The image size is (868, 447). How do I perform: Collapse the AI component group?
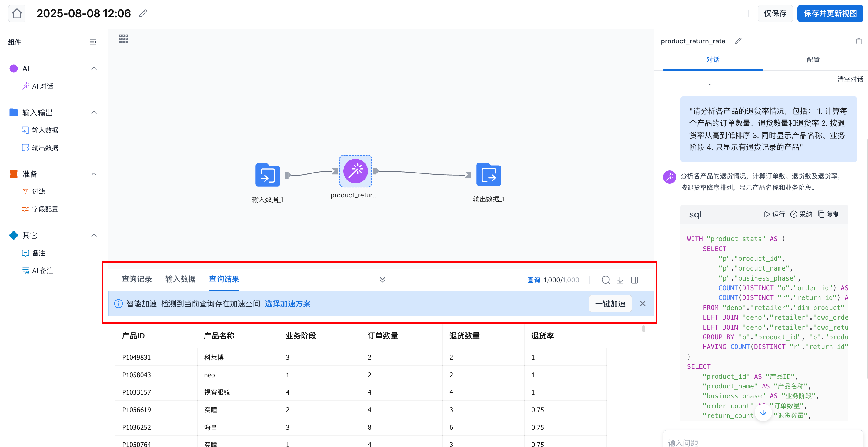pos(94,69)
